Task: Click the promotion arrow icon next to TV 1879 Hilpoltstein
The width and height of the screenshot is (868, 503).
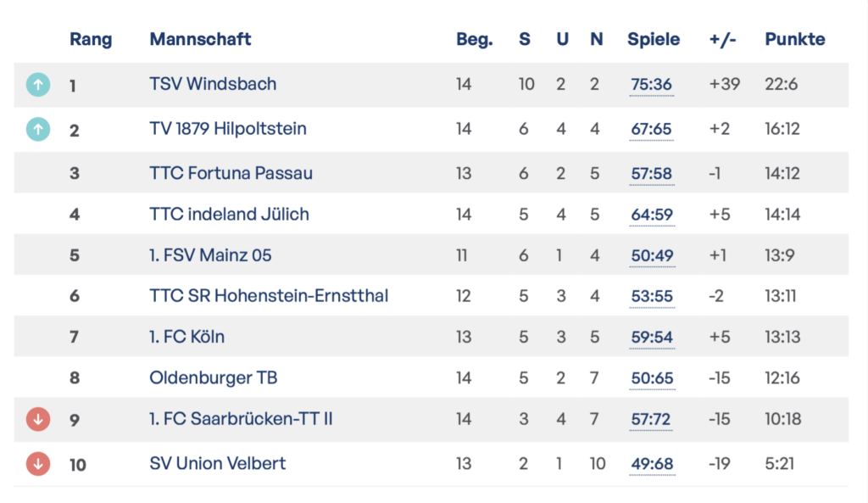Action: [x=38, y=129]
